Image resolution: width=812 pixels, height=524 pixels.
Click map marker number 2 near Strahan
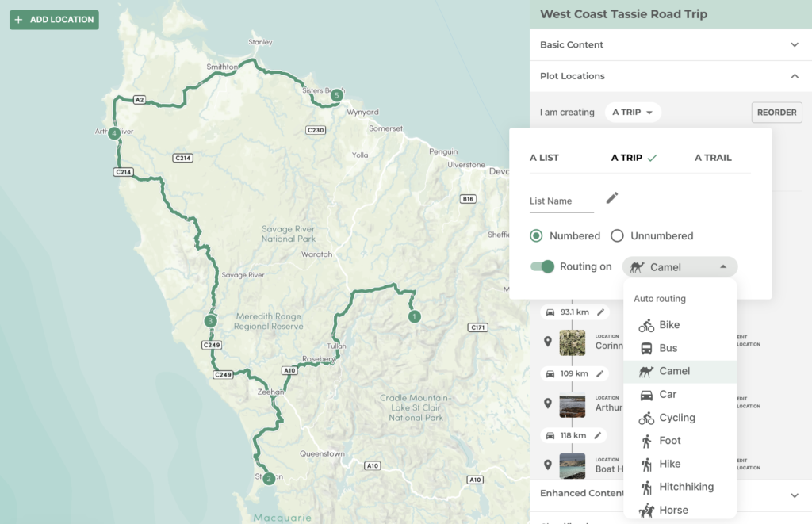pyautogui.click(x=269, y=478)
